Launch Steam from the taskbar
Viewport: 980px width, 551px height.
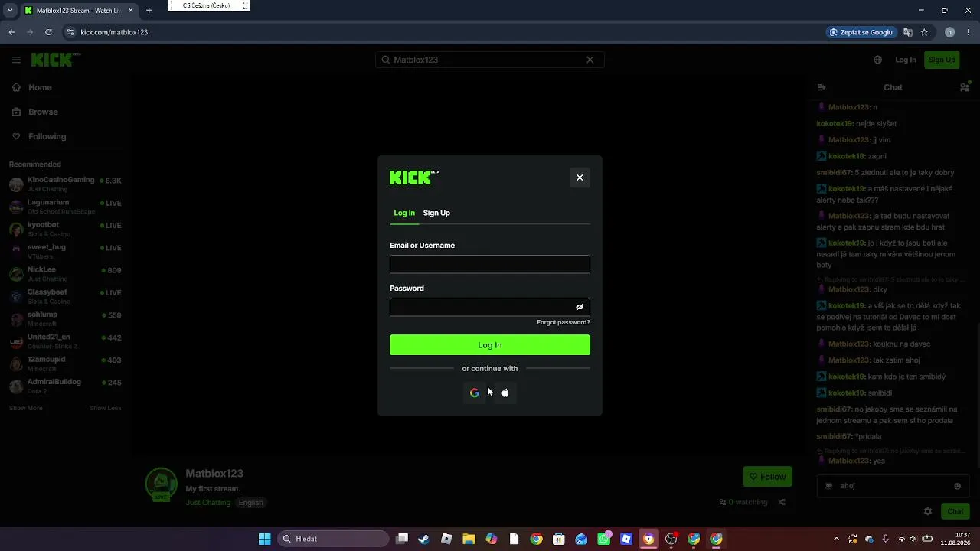click(x=424, y=539)
